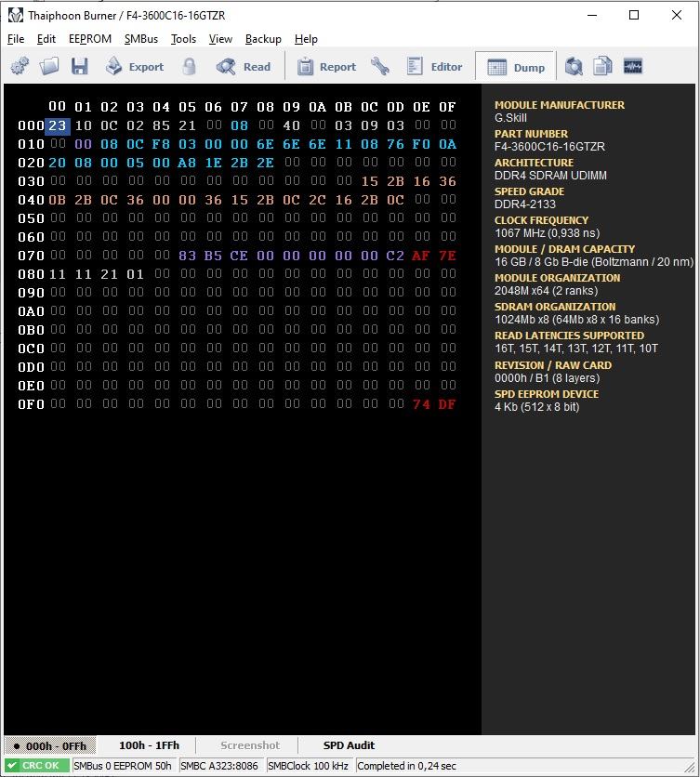Image resolution: width=700 pixels, height=777 pixels.
Task: Switch to the 100h - 1FFh page tab
Action: coord(150,745)
